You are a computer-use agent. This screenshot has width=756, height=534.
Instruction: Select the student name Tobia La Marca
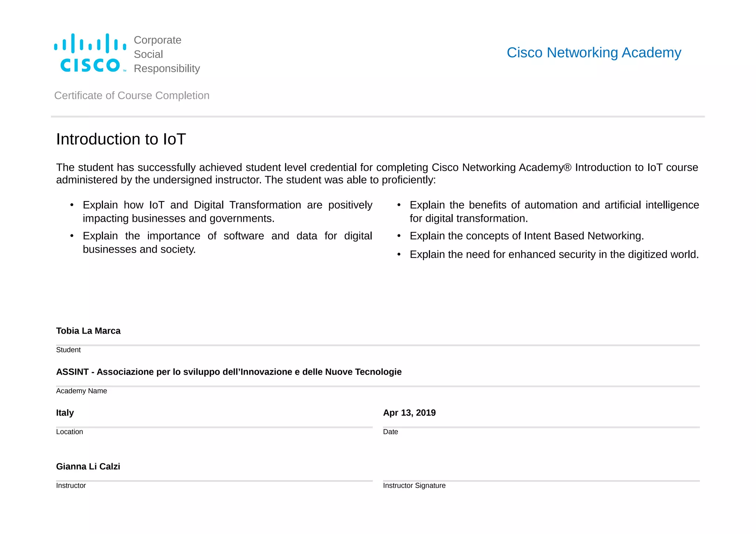point(88,331)
